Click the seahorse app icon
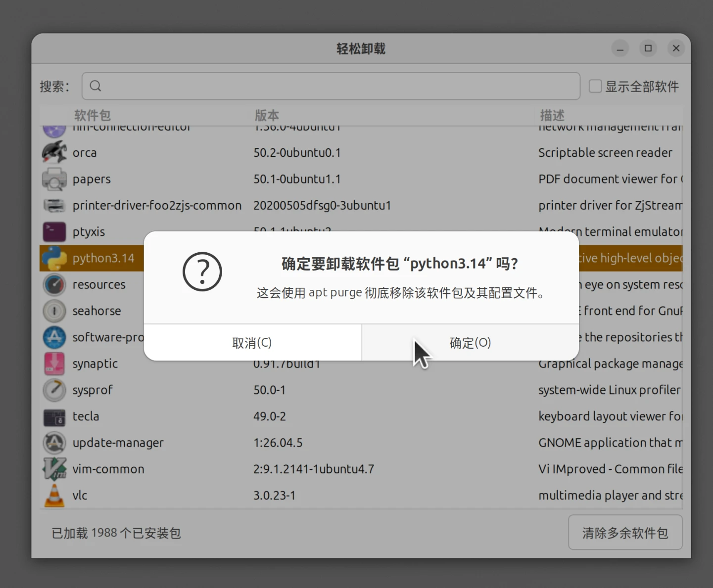This screenshot has height=588, width=713. [54, 311]
